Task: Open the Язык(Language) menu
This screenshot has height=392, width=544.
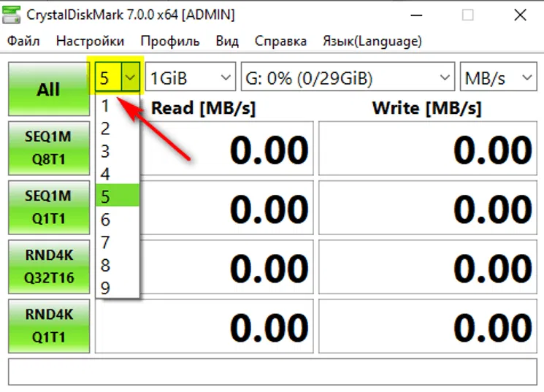Action: pyautogui.click(x=372, y=41)
